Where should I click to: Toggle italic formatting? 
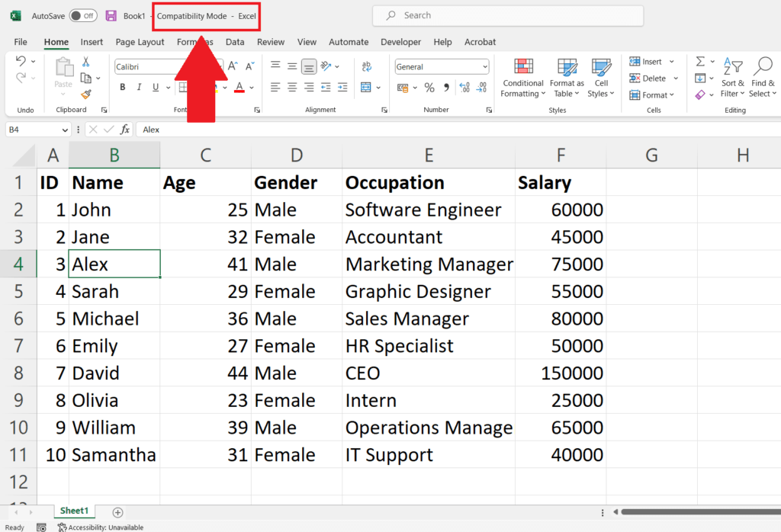[x=140, y=87]
